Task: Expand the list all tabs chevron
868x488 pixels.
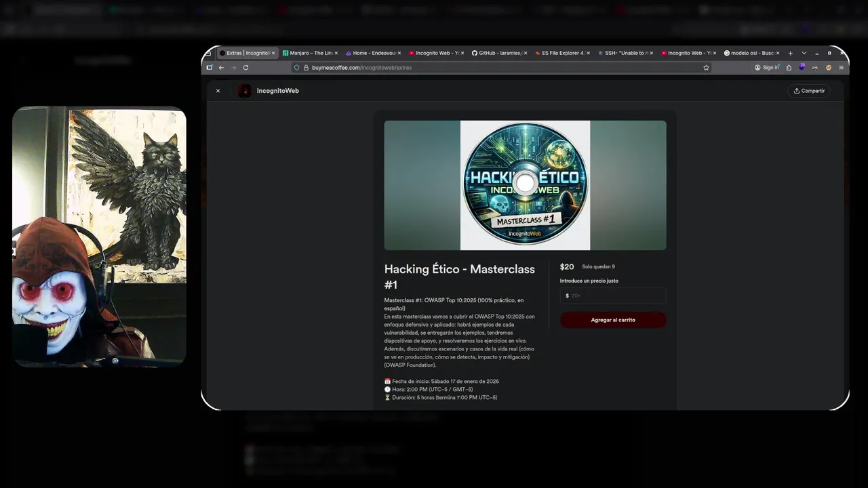Action: point(804,53)
